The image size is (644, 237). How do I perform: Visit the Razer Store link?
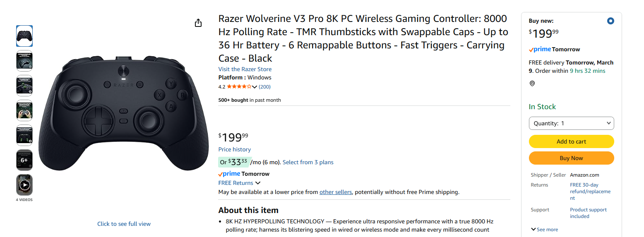click(245, 69)
